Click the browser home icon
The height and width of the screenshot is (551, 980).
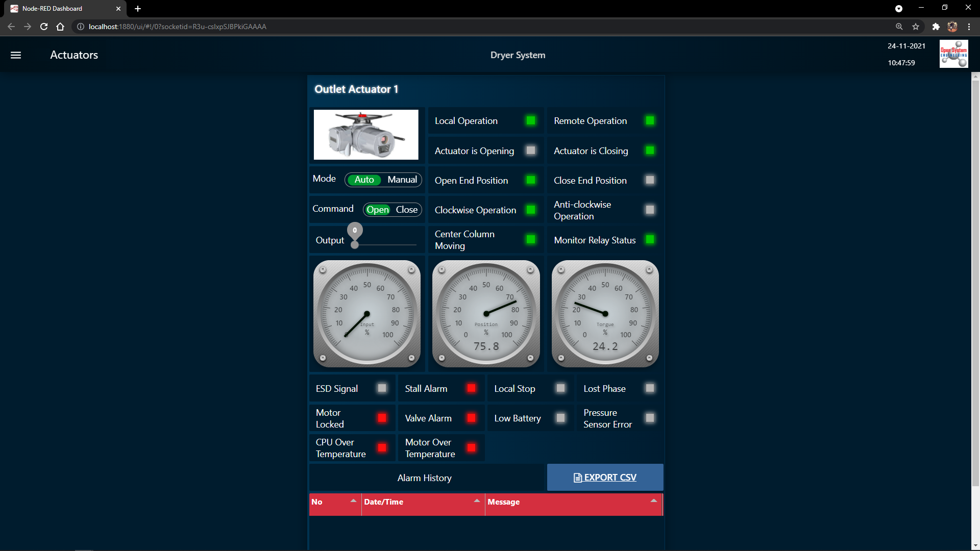[60, 27]
